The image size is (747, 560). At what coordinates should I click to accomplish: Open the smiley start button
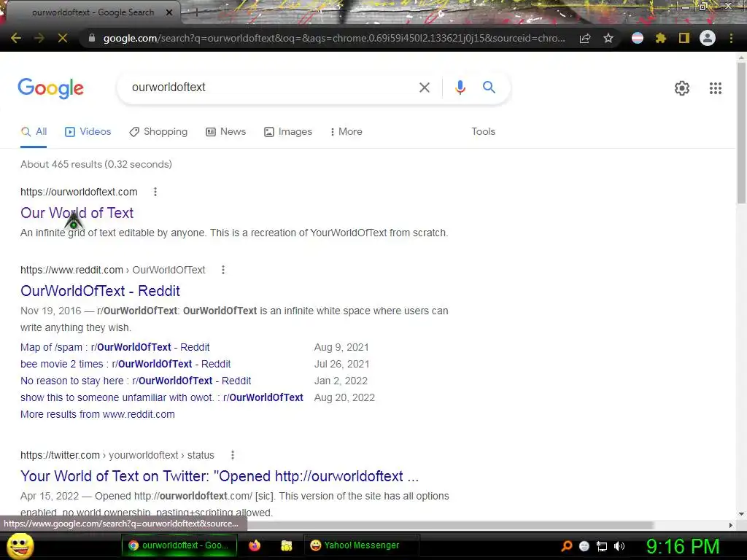pyautogui.click(x=20, y=546)
